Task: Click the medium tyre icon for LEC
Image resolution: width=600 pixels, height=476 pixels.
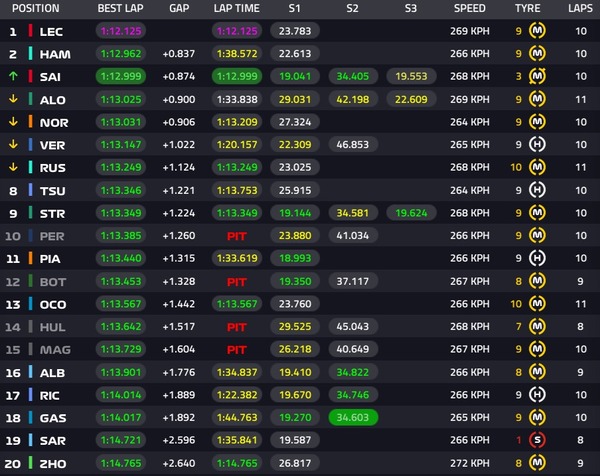Action: tap(537, 31)
